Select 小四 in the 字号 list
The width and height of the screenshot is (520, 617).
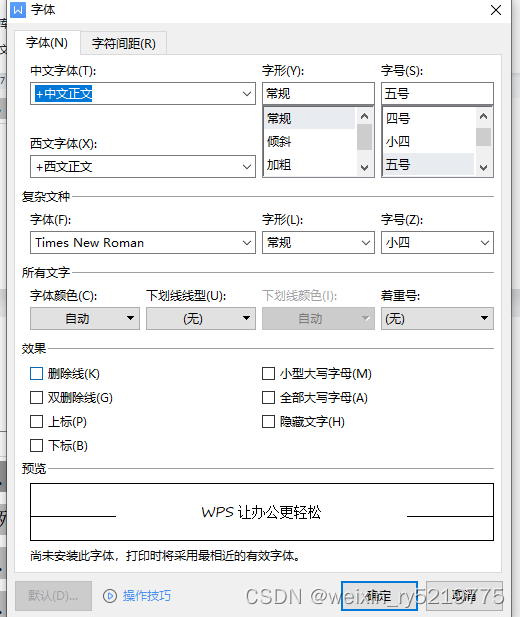(429, 141)
